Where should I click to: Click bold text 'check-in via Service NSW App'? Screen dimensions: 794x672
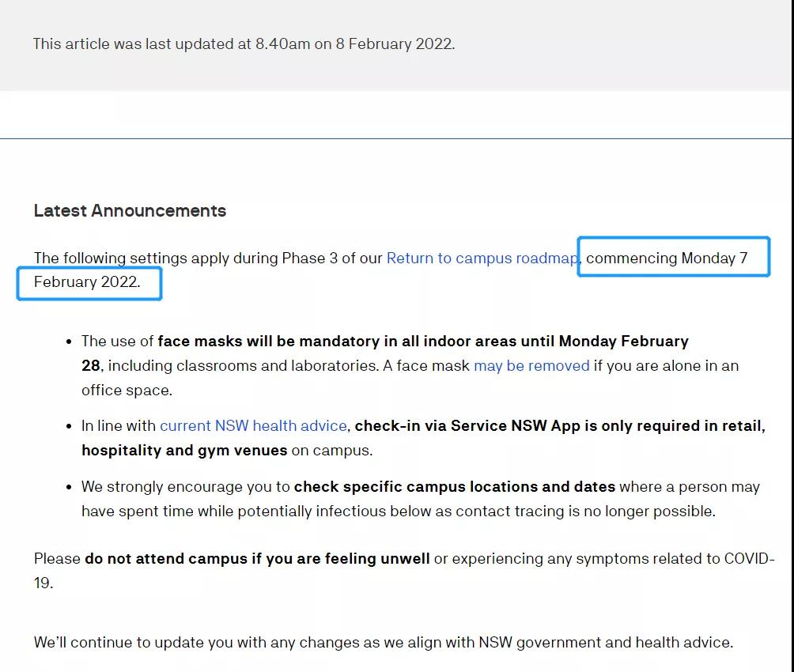(467, 426)
